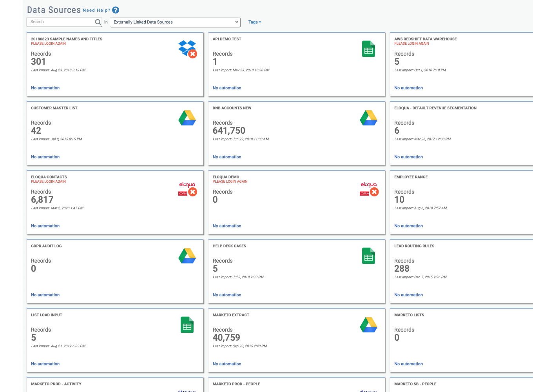Click Last import: Mar 2, 2020 1:47 PM
533x392 pixels.
(57, 208)
